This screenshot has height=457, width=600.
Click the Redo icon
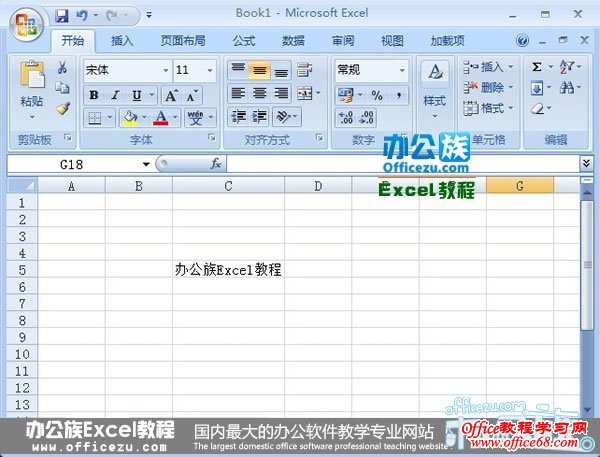pos(112,16)
